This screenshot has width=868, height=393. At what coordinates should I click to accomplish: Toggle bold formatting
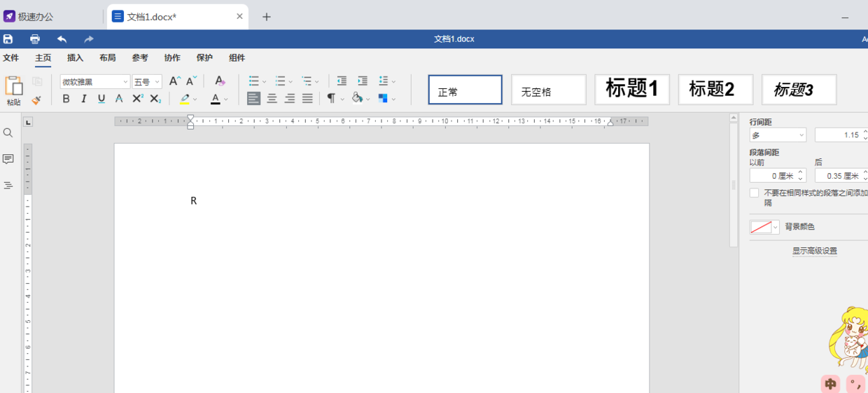[66, 99]
